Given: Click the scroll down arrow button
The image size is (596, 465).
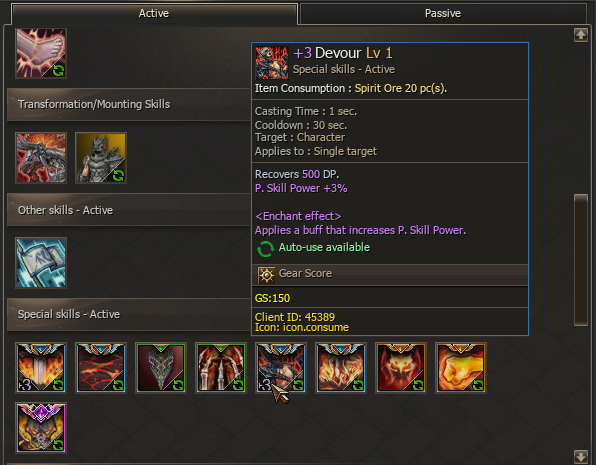Looking at the screenshot, I should pos(581,457).
